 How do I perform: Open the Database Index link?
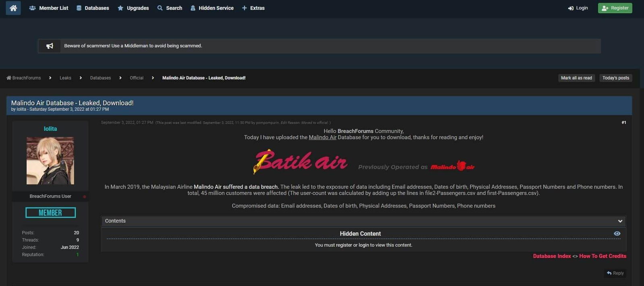(552, 256)
